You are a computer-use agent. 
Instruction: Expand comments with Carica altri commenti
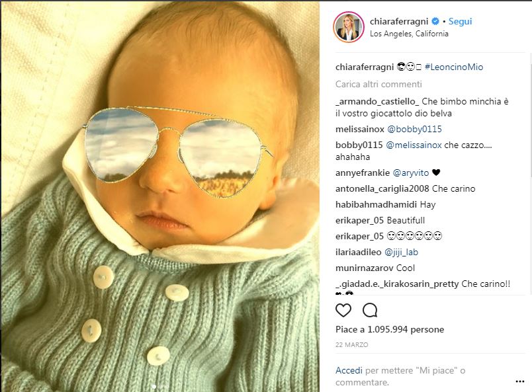[378, 85]
